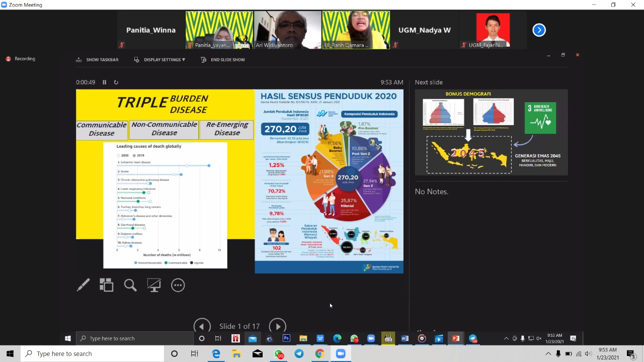The height and width of the screenshot is (362, 644).
Task: Open Task View on the taskbar
Action: click(x=195, y=353)
